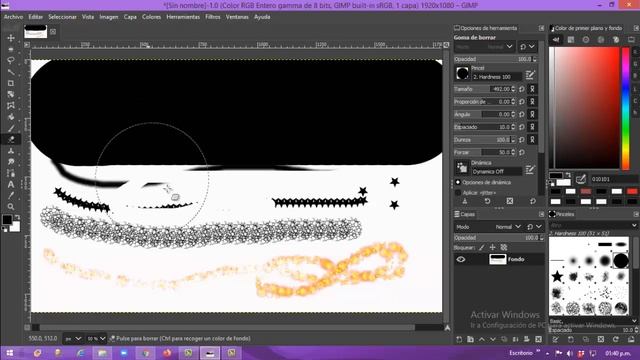Select the Zoom magnifier tool
Screen dimensions: 640x360
[x=11, y=207]
